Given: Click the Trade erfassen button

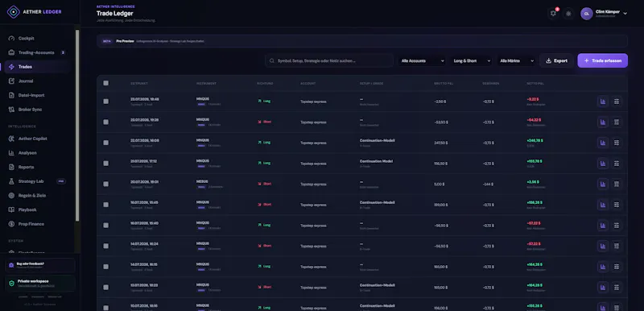Looking at the screenshot, I should click(x=602, y=60).
